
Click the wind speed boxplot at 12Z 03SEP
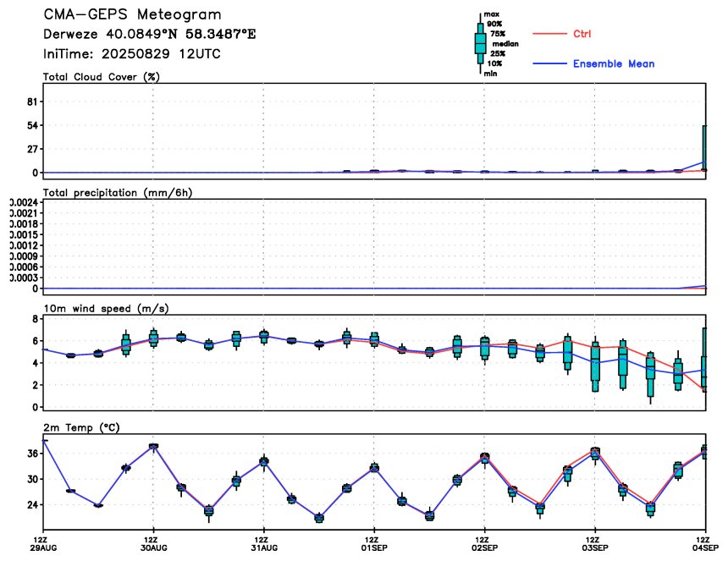click(595, 364)
